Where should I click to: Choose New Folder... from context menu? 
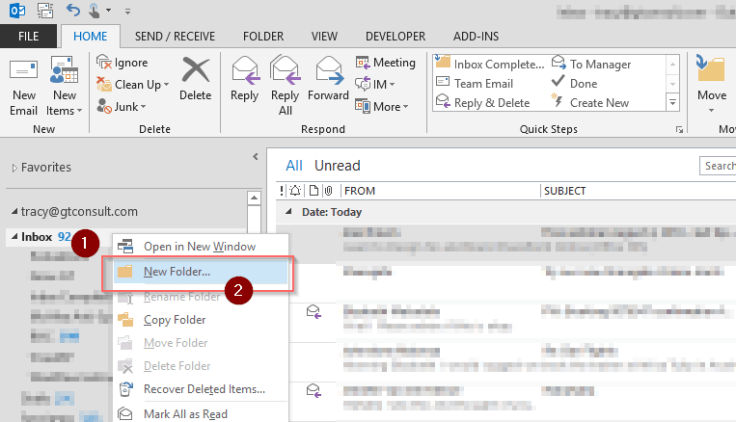(x=200, y=272)
